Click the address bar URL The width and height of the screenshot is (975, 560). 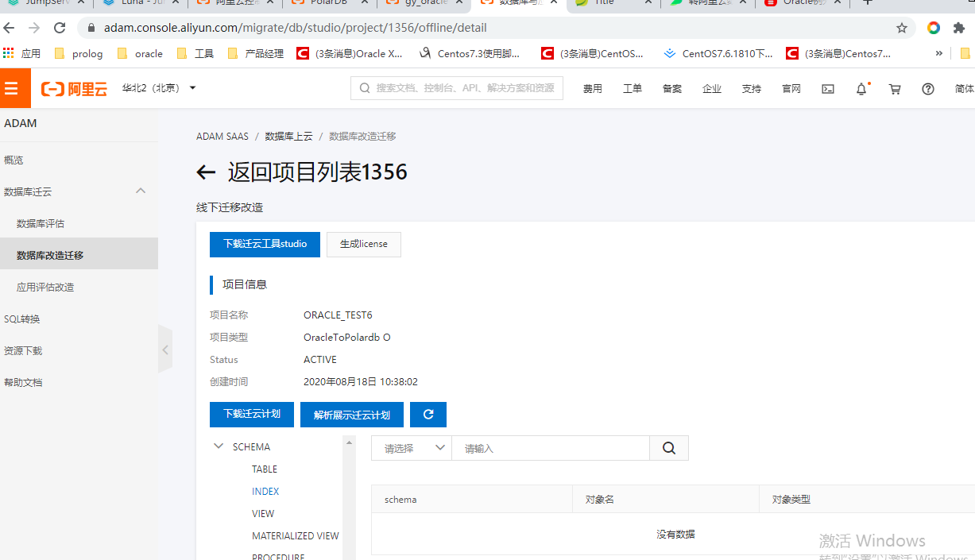[x=296, y=28]
